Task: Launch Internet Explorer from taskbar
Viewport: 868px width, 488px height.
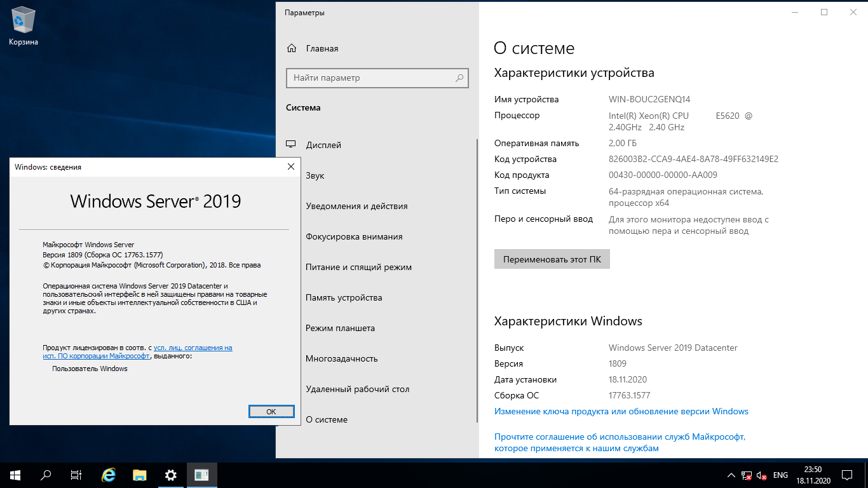Action: tap(109, 475)
